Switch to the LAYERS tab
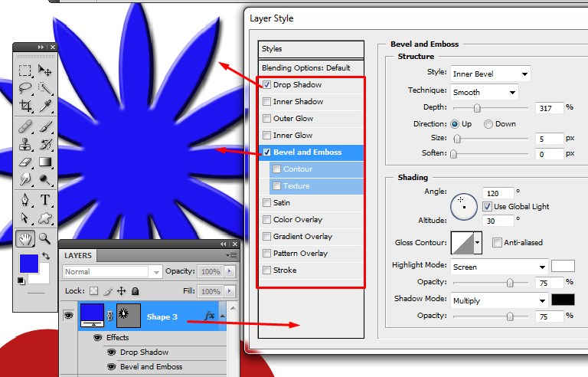This screenshot has width=588, height=377. (x=78, y=255)
